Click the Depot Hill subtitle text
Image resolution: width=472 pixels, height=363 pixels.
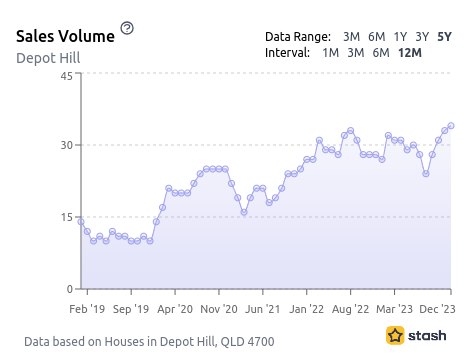48,58
